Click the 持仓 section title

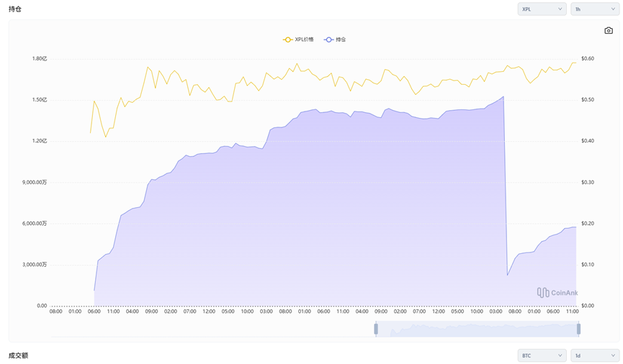click(x=15, y=9)
